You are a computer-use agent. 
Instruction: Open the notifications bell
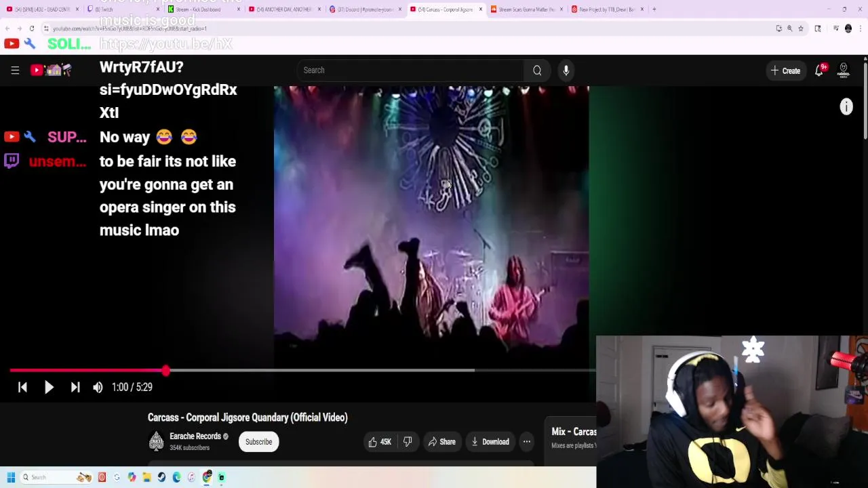point(819,70)
